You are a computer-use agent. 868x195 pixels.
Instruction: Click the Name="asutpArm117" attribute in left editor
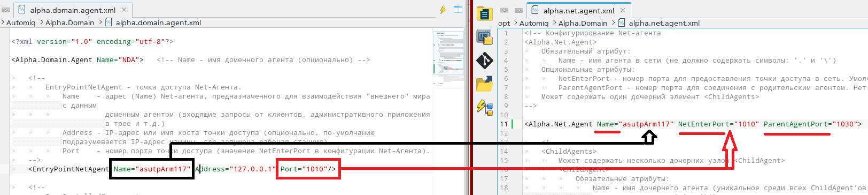pyautogui.click(x=152, y=169)
